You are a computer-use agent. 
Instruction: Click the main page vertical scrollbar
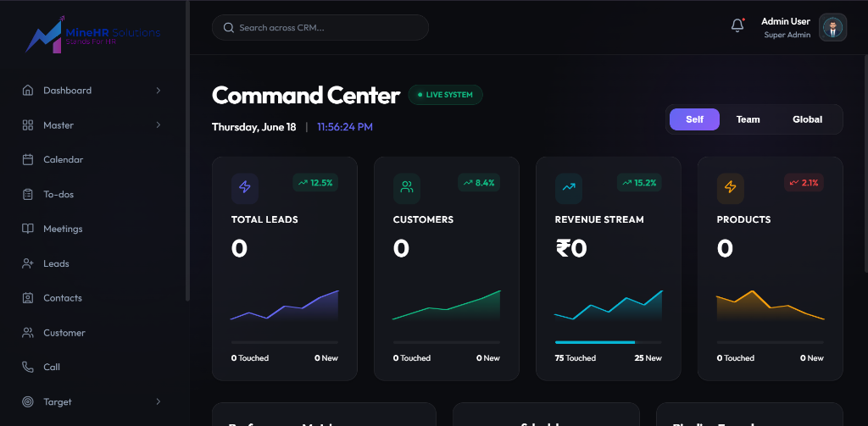[865, 163]
